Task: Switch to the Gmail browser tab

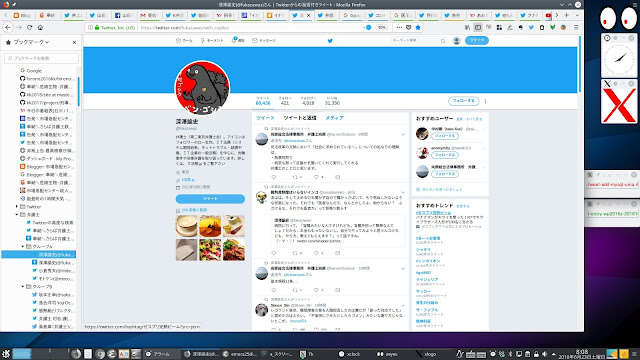Action: 149,15
